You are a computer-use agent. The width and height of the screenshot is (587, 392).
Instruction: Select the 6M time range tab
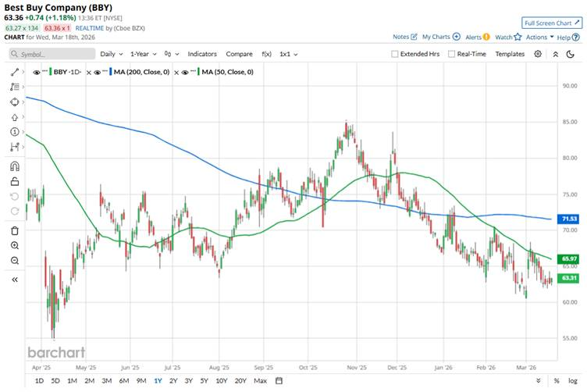click(x=123, y=381)
